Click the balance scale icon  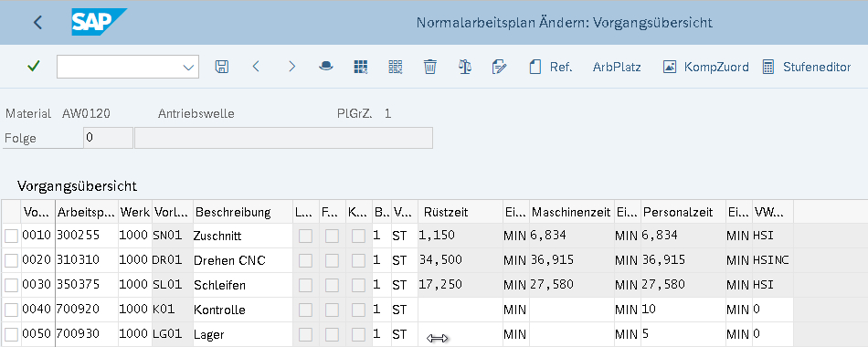(464, 67)
